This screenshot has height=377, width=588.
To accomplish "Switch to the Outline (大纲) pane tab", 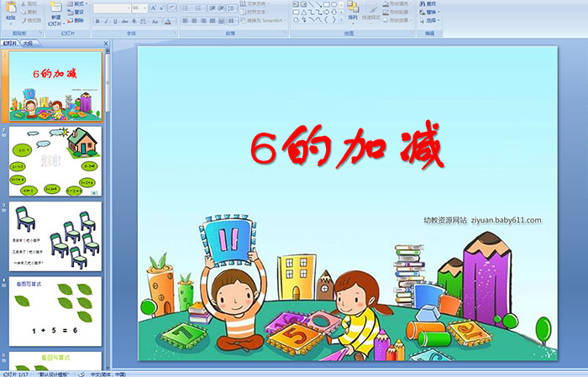I will [28, 43].
